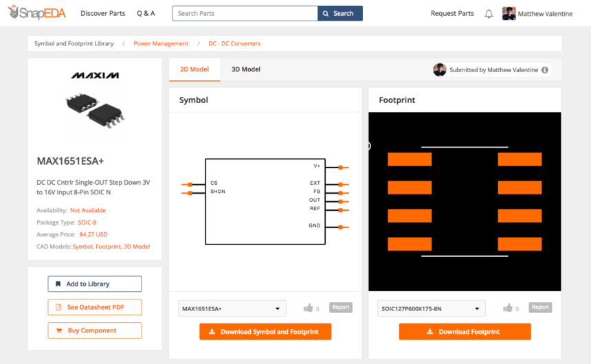Select the 2D Model tab
The width and height of the screenshot is (591, 364).
coord(194,69)
